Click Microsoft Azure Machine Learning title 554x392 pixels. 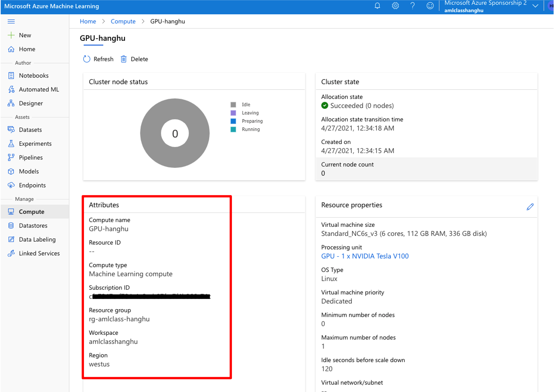[x=51, y=6]
